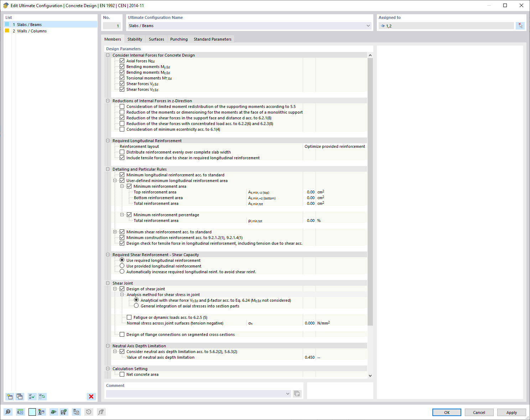Copy the selected configuration

pyautogui.click(x=20, y=396)
